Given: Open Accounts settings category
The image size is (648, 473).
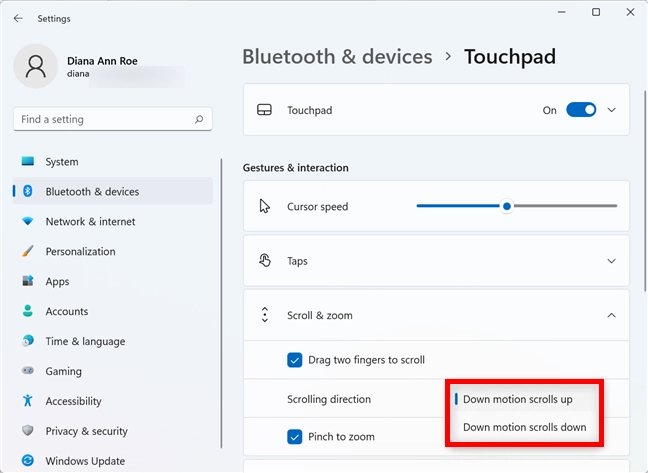Looking at the screenshot, I should coord(113,311).
